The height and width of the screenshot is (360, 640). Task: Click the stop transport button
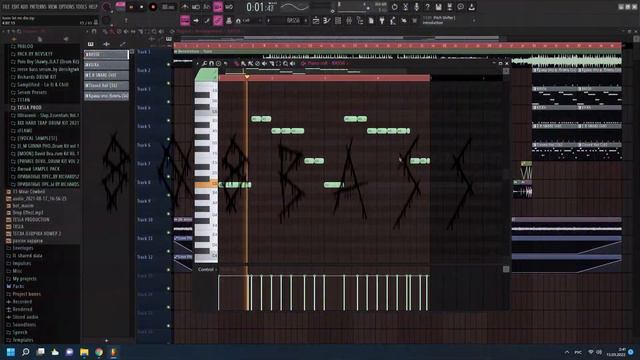tap(142, 7)
